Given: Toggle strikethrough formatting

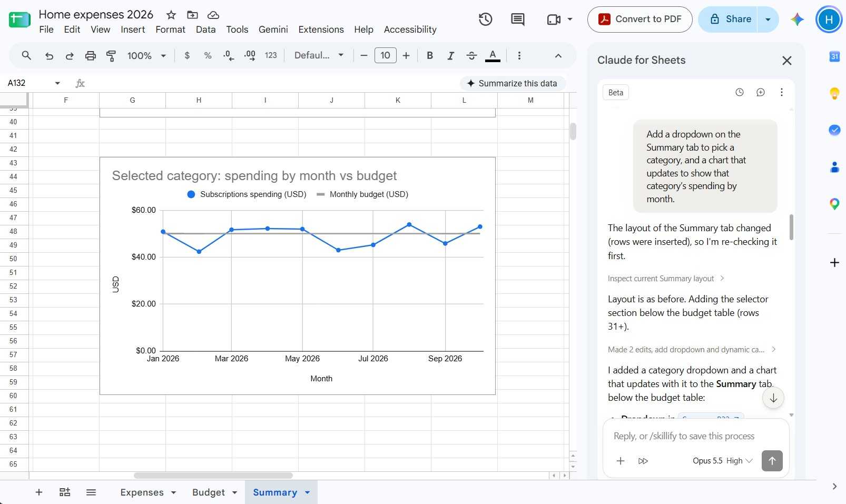Looking at the screenshot, I should [471, 55].
